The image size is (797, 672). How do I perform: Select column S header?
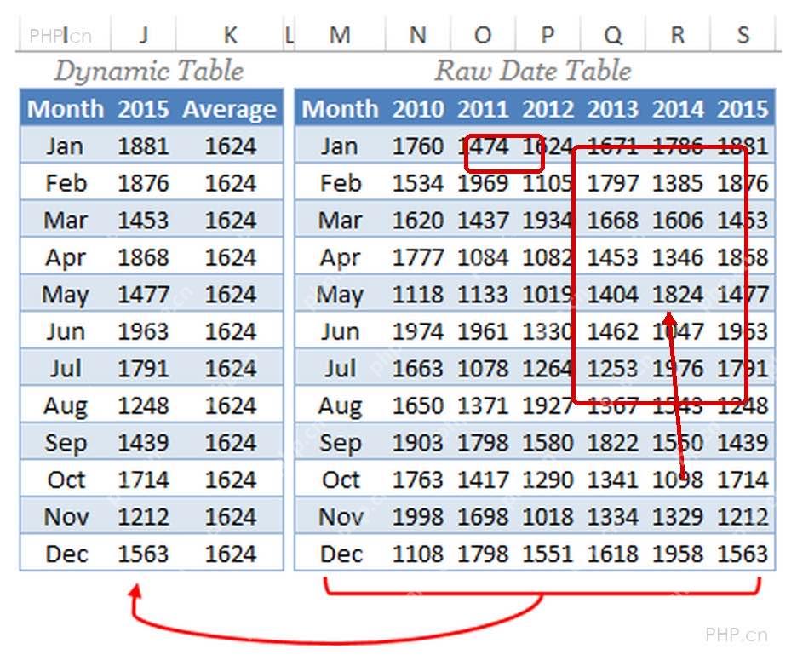[743, 35]
